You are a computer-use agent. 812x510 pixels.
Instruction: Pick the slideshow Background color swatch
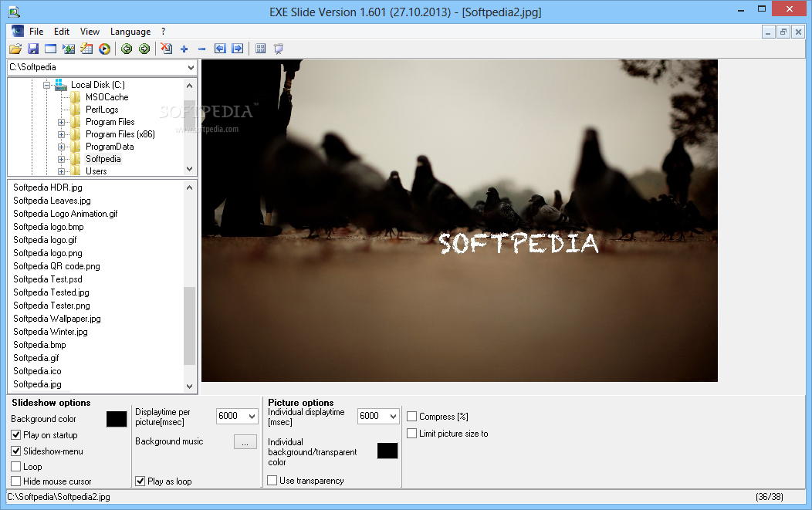[x=117, y=419]
